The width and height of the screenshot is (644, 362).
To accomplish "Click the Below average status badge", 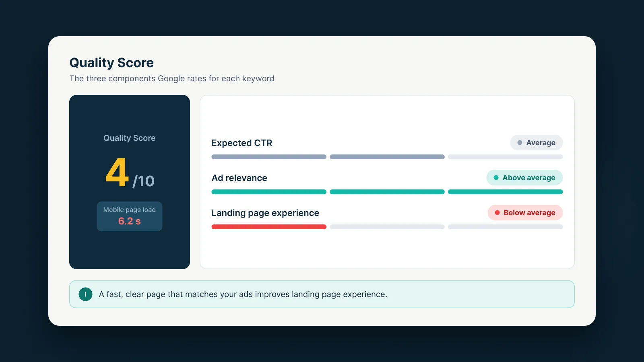I will coord(525,213).
